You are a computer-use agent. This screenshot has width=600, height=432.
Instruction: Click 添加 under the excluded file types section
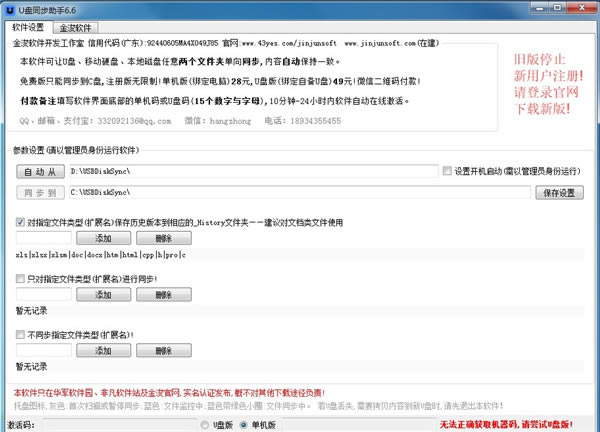(x=102, y=351)
